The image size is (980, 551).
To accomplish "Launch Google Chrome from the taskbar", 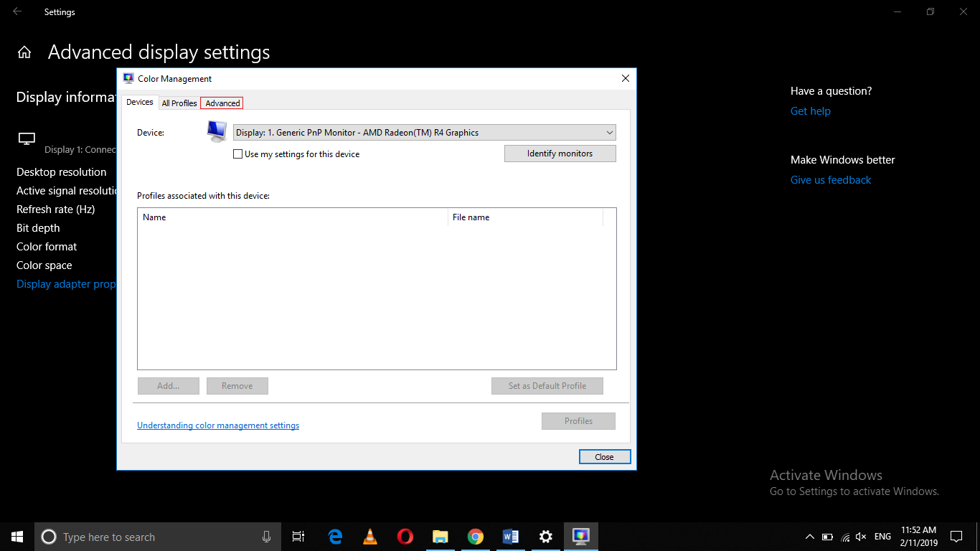I will [x=475, y=536].
